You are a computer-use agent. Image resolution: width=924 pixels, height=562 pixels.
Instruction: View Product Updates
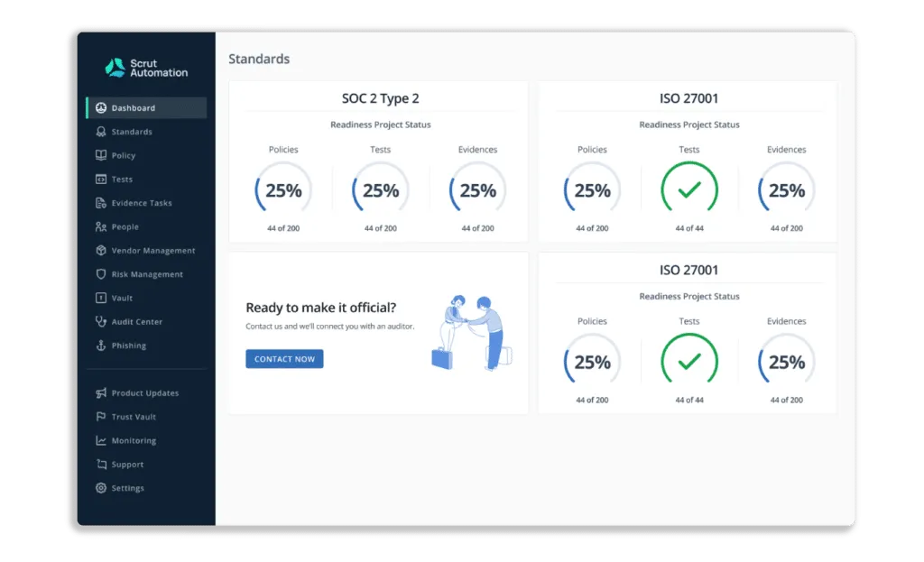coord(146,393)
